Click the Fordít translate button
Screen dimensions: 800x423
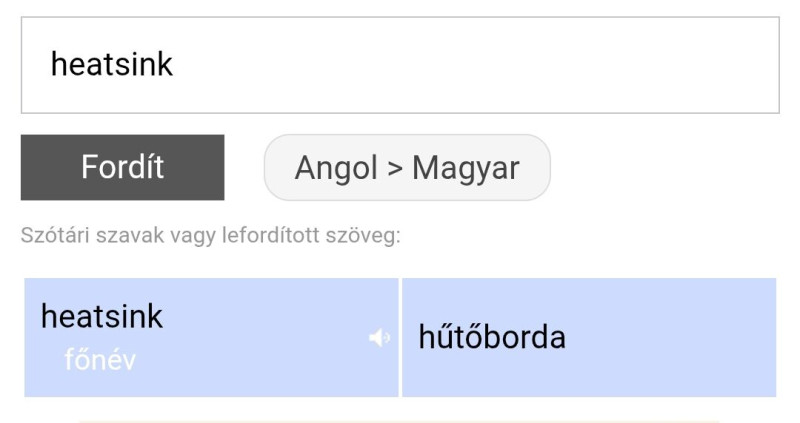(122, 167)
